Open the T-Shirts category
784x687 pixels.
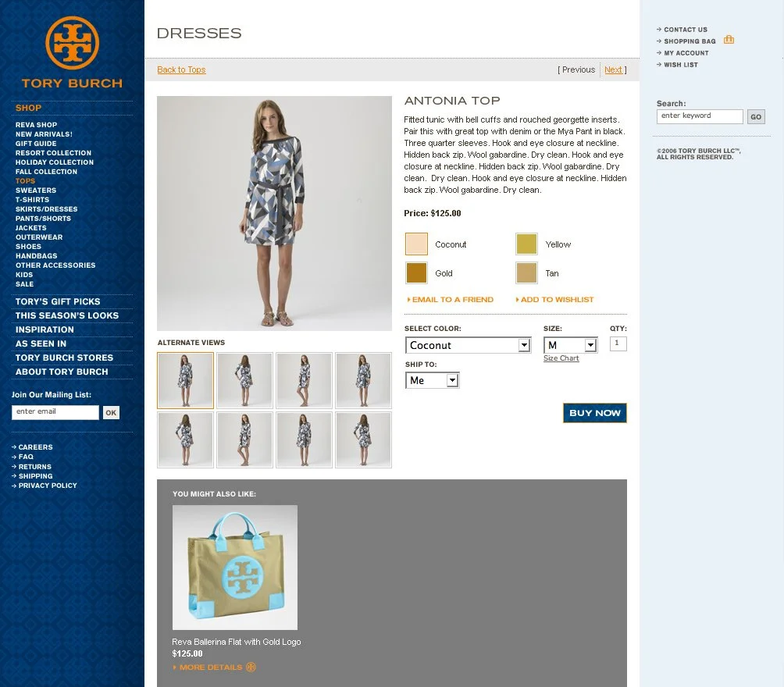(33, 200)
